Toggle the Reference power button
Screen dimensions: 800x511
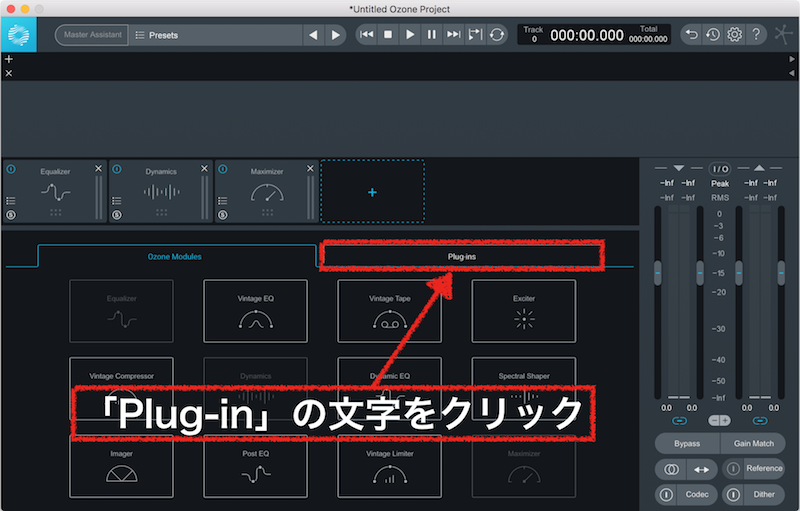tap(733, 469)
